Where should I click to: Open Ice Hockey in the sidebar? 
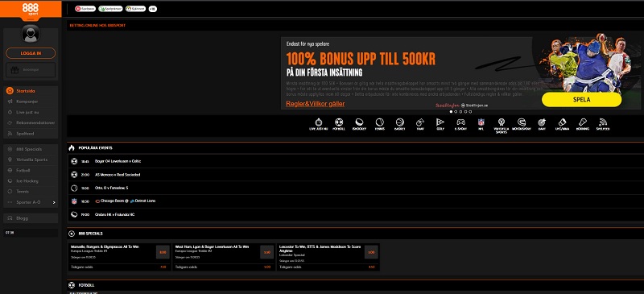(x=31, y=181)
